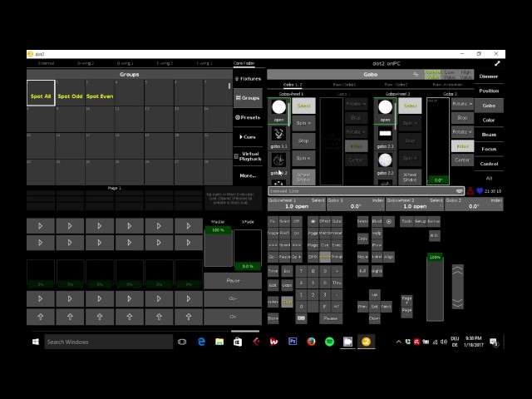Enable Normal Value mode

432,75
